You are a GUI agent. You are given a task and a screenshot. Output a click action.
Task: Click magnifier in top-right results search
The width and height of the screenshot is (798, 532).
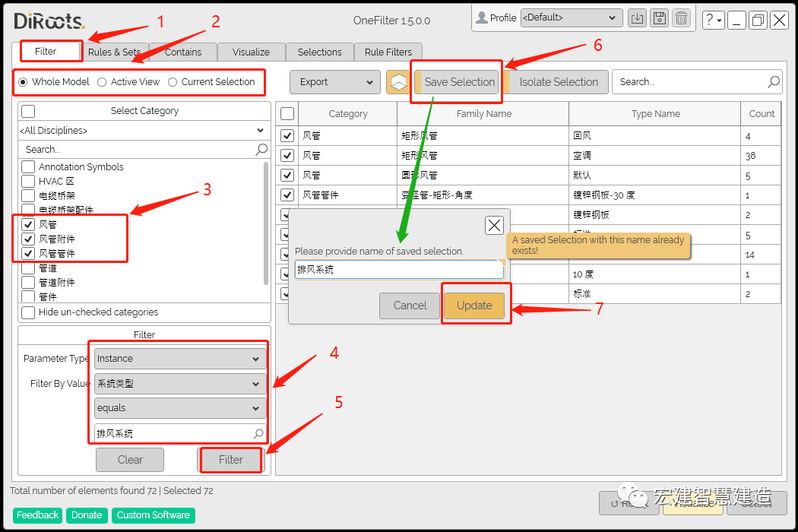pyautogui.click(x=774, y=82)
